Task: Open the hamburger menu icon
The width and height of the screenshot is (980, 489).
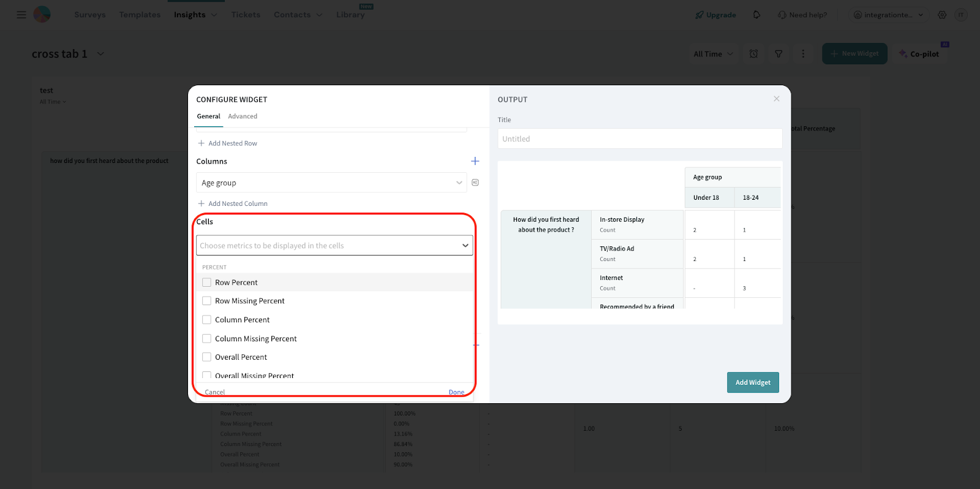Action: 21,15
